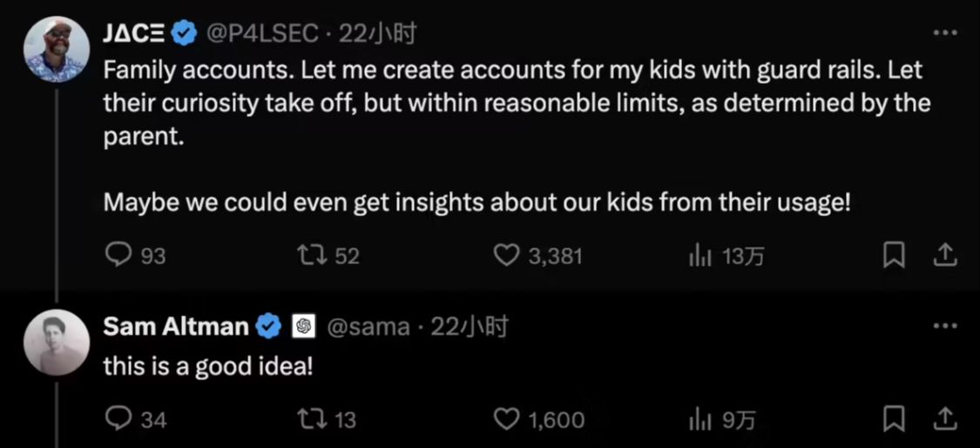Bookmark Sam Altman's reply tweet
The image size is (980, 448).
[894, 419]
